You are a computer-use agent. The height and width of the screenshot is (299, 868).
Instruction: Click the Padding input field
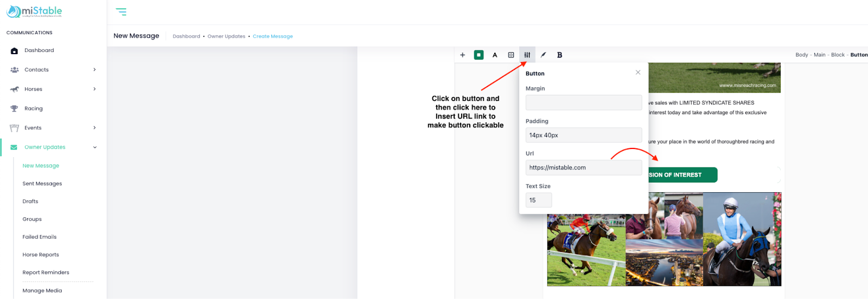[x=583, y=135]
